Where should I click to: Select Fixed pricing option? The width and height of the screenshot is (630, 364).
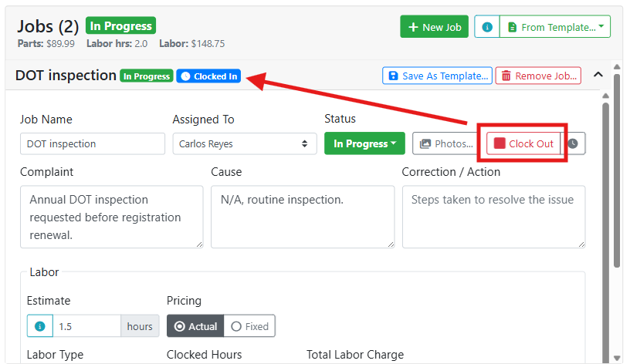coord(249,326)
